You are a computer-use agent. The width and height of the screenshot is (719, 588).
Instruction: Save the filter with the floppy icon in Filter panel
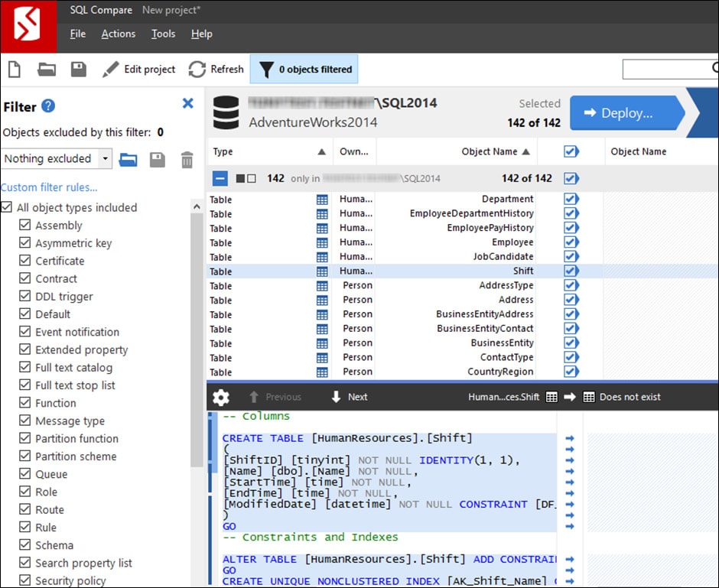158,159
